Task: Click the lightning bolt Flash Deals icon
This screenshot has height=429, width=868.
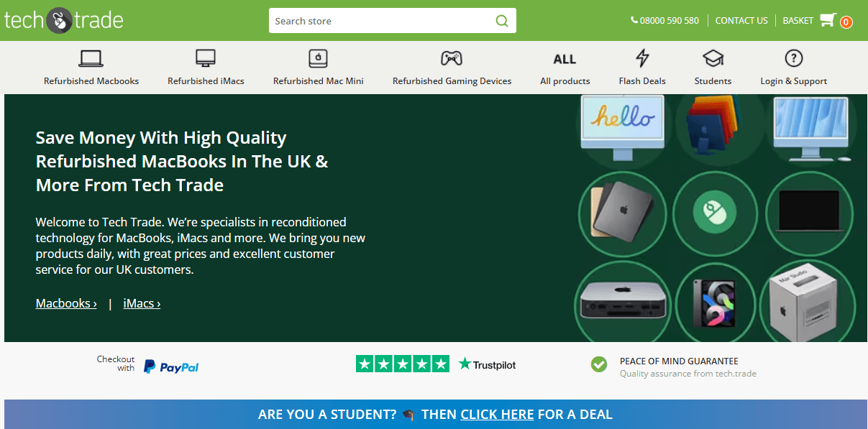Action: click(x=642, y=58)
